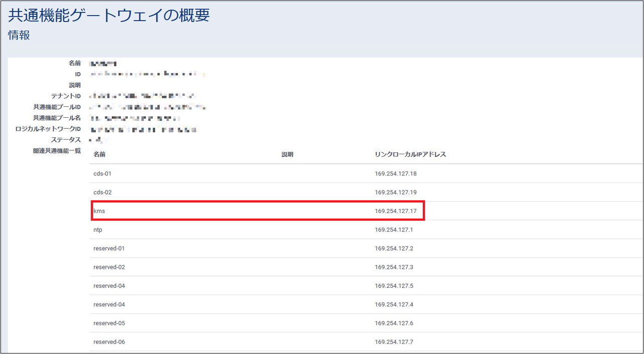Click IP address 169.254.127.4

tap(394, 305)
